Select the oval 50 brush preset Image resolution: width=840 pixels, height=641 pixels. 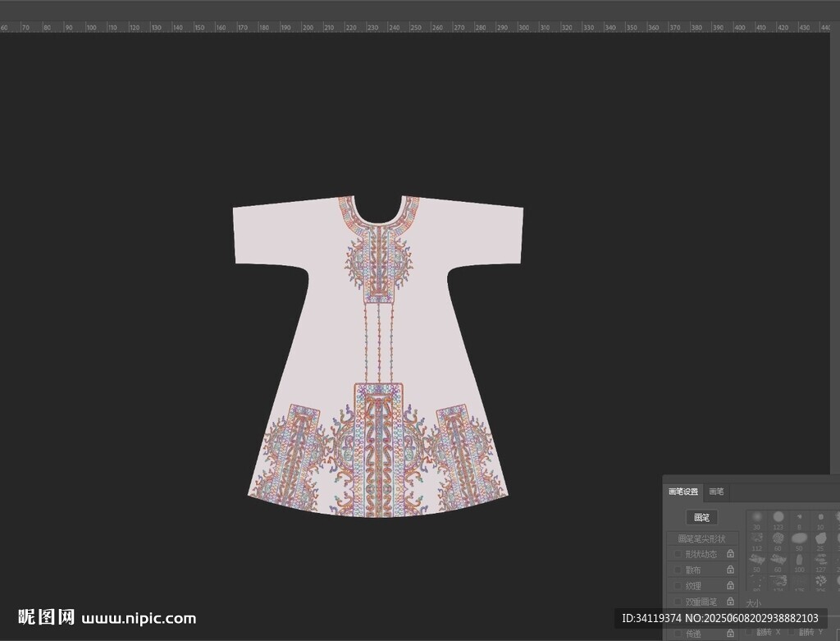pos(799,542)
